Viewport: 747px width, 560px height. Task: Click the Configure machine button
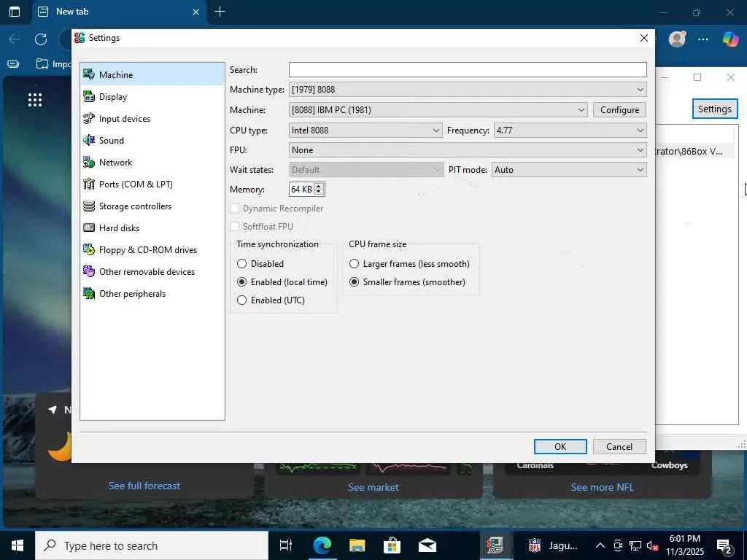[619, 109]
